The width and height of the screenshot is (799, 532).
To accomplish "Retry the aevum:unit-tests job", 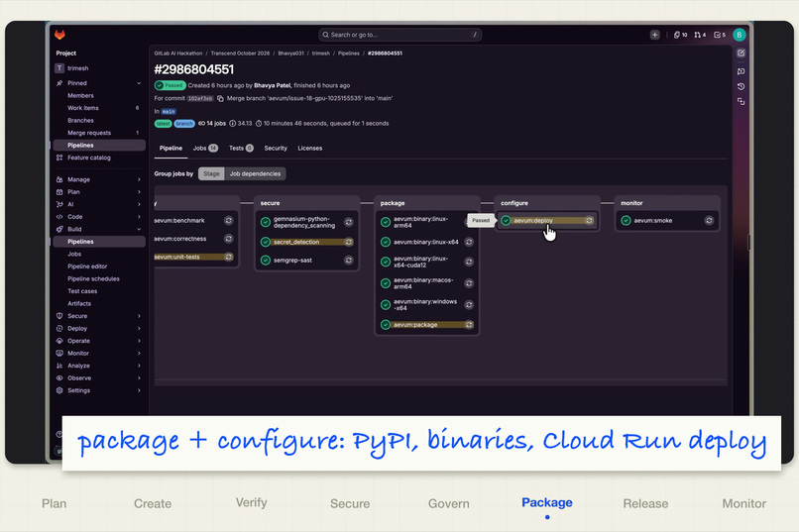I will click(228, 258).
